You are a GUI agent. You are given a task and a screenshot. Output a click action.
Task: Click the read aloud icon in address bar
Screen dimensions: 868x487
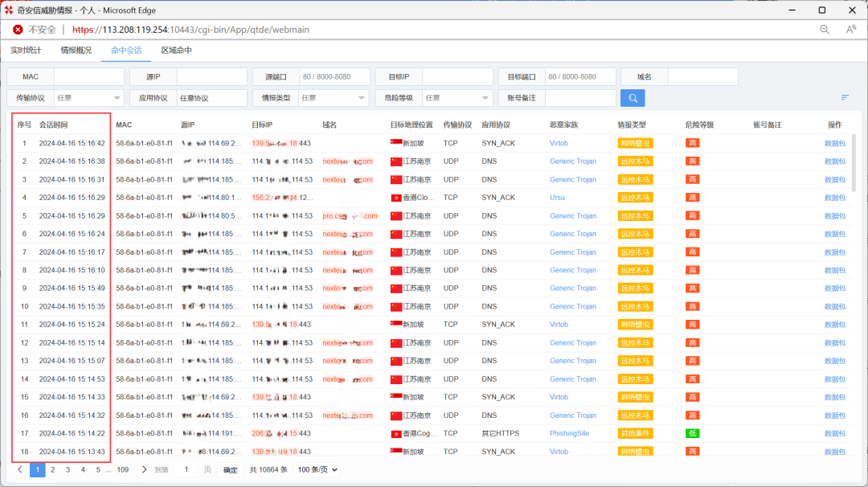[x=851, y=29]
